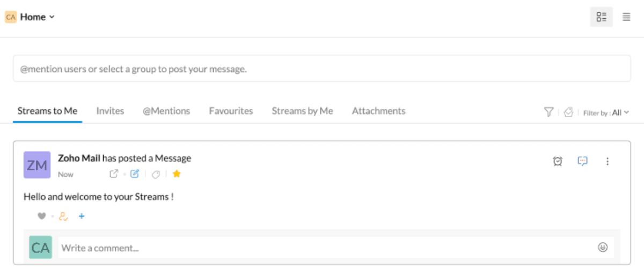Click the Write a comment field

[322, 248]
